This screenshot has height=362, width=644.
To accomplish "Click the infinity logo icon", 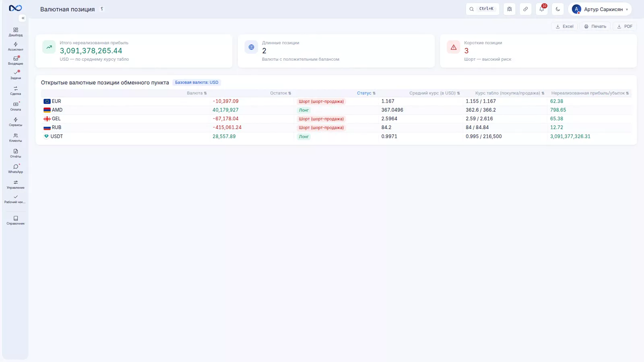I will (15, 8).
